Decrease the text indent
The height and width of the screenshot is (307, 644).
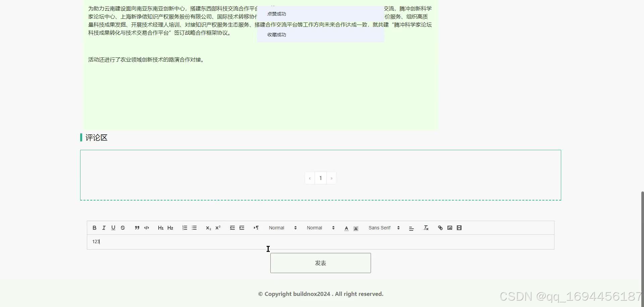click(232, 228)
